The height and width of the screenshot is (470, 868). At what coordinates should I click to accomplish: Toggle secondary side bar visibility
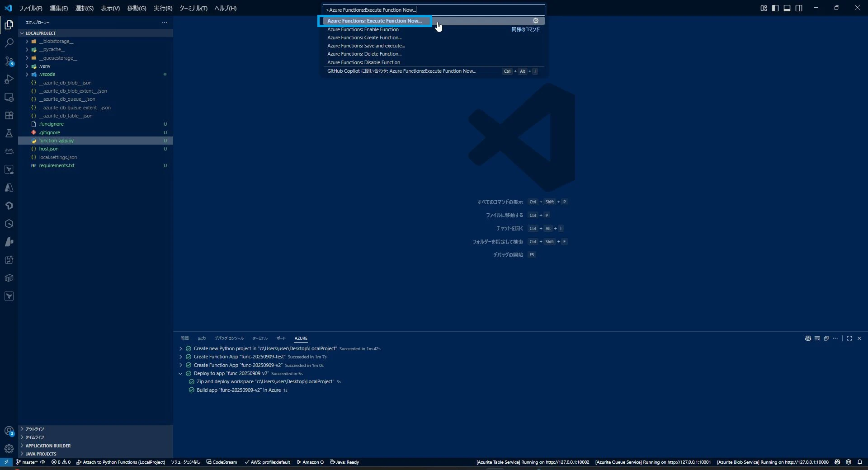coord(799,8)
